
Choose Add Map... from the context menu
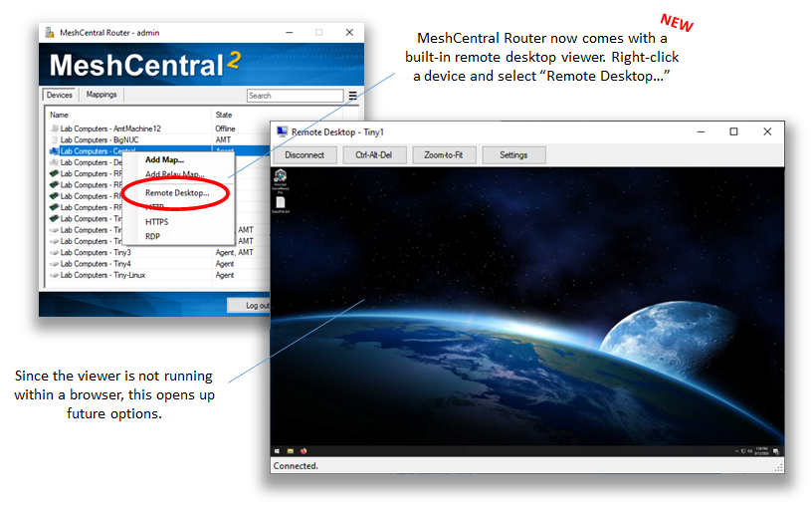click(164, 159)
